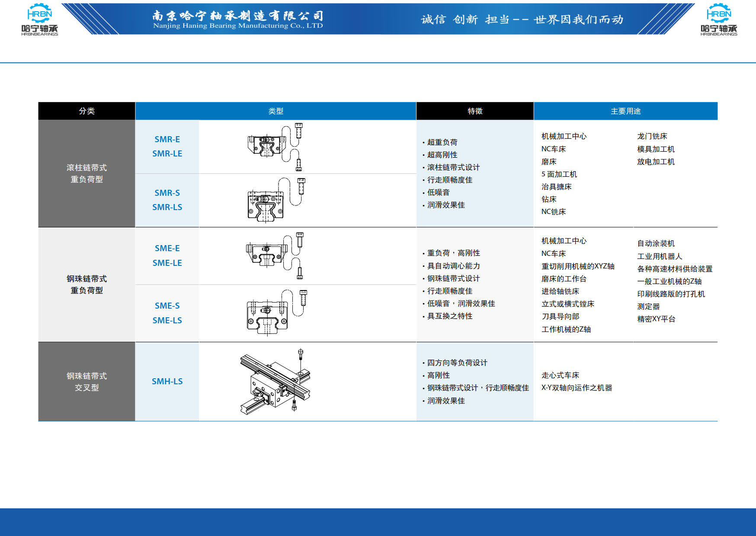Click the 钢珠链带式 交叉型 category cell
756x536 pixels.
(86, 382)
